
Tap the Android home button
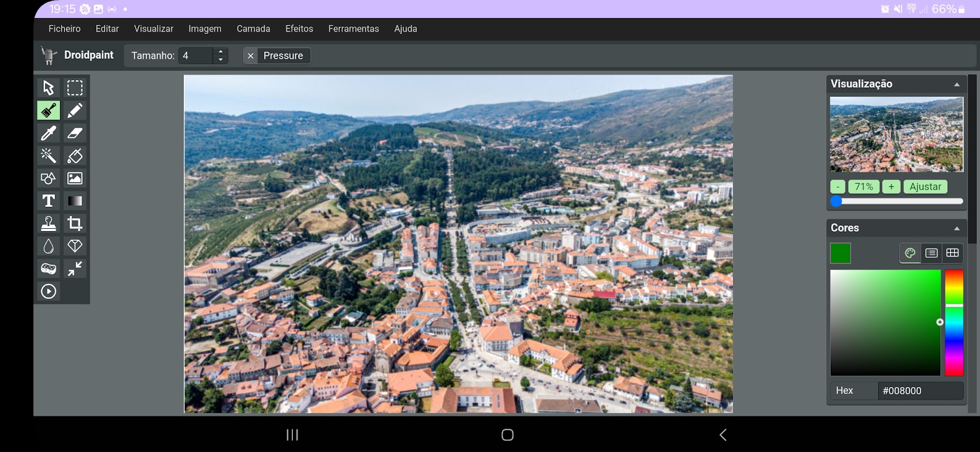tap(508, 434)
